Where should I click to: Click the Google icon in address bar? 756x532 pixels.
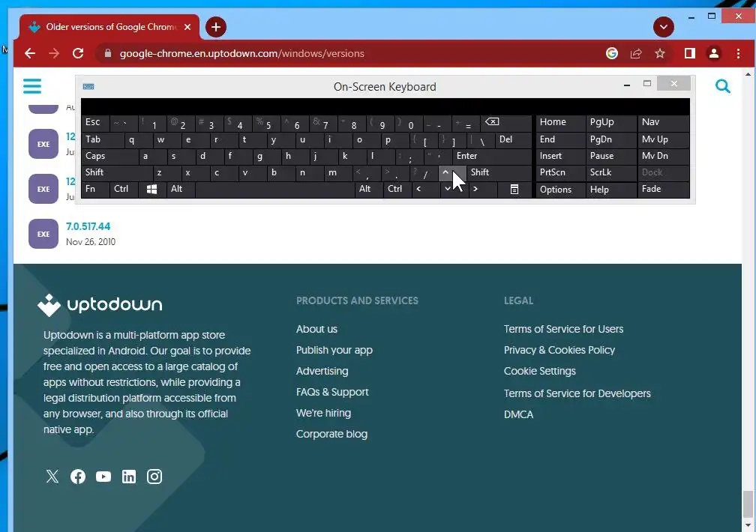point(612,53)
